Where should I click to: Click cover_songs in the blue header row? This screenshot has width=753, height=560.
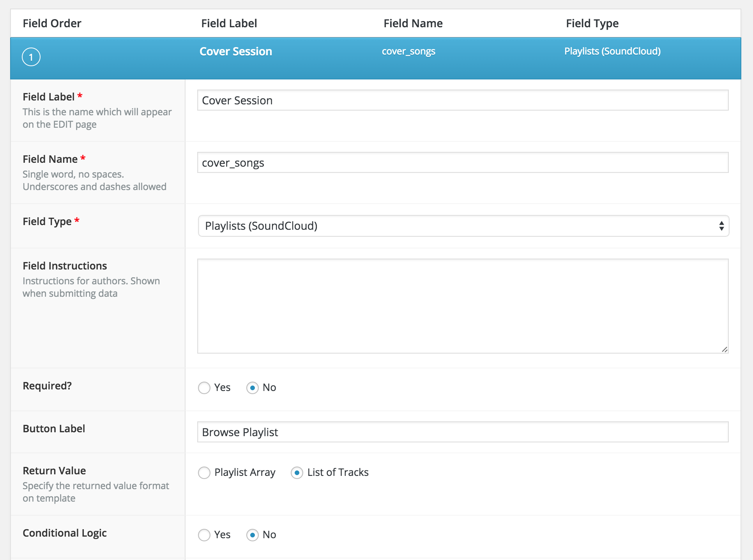[408, 51]
